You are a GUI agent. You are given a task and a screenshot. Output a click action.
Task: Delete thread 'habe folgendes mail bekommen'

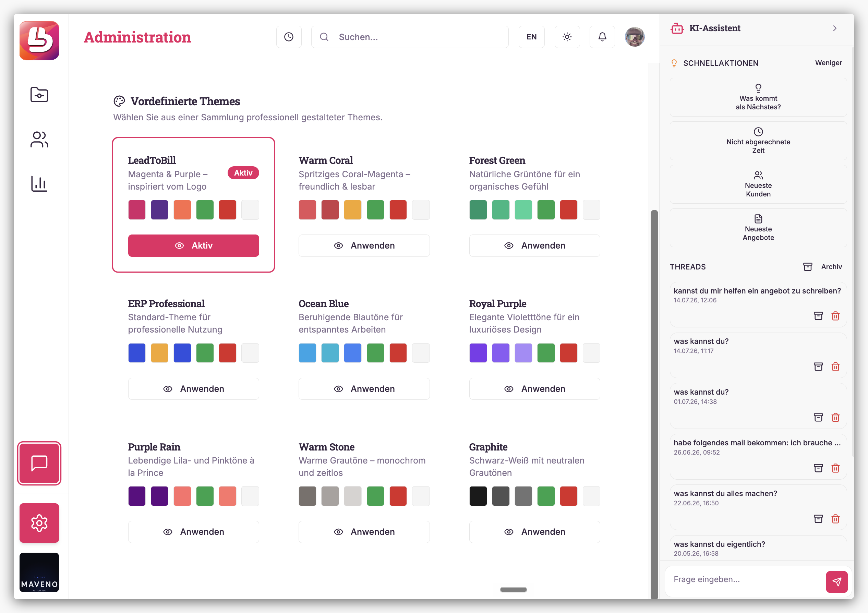click(835, 468)
